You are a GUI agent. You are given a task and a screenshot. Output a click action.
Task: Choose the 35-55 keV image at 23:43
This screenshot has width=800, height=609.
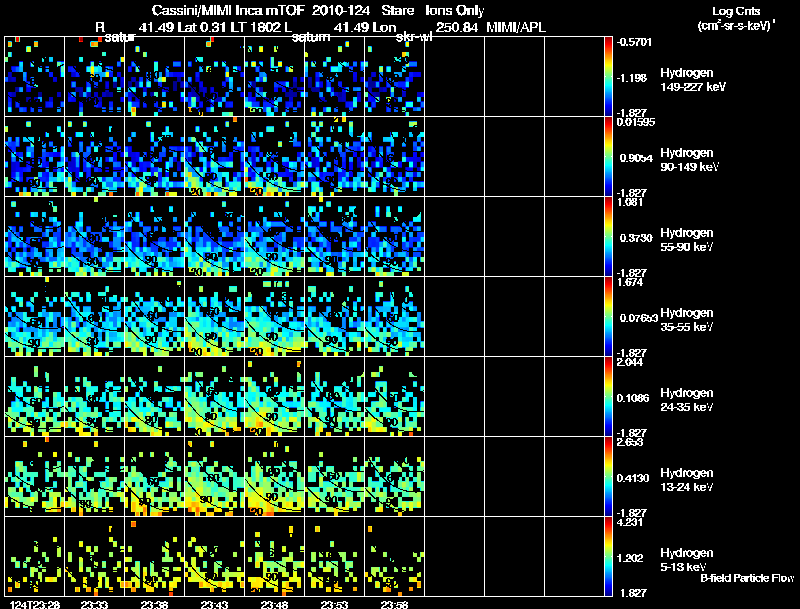point(215,317)
